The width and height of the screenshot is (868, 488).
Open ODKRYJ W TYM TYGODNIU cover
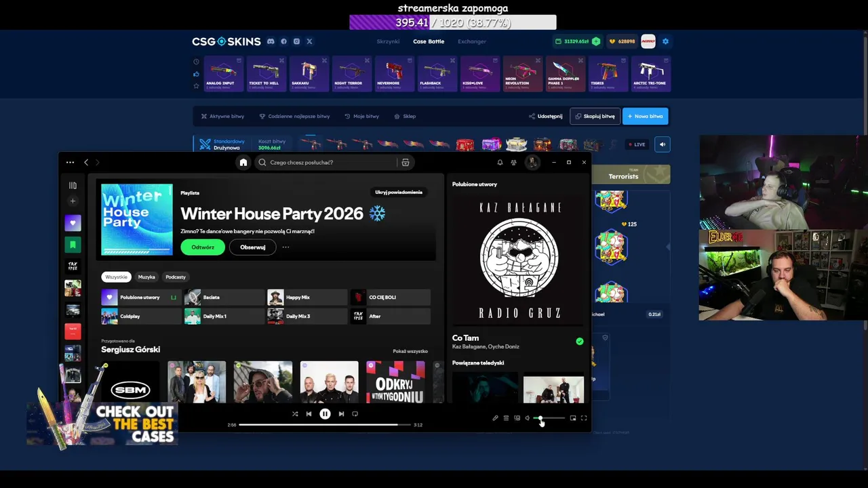pyautogui.click(x=395, y=382)
